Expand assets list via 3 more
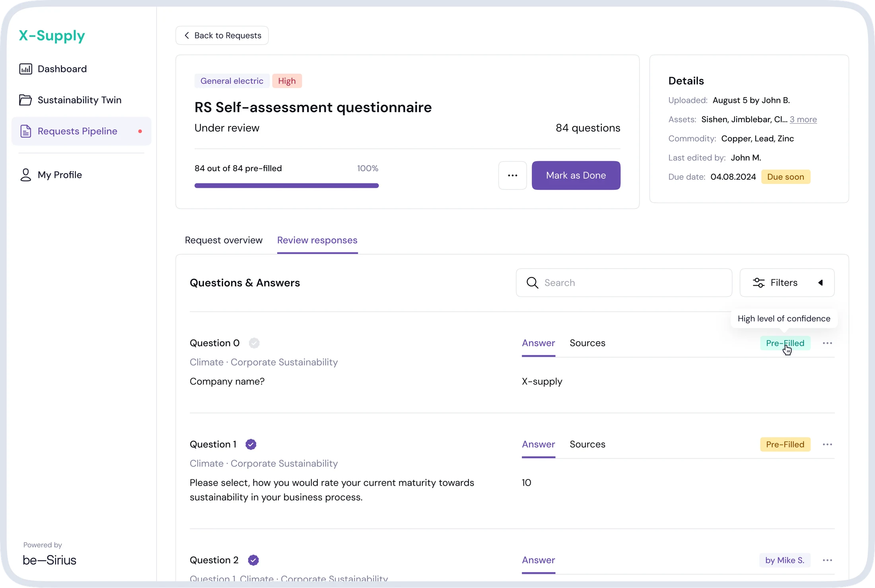Screen dimensions: 875x588 point(803,119)
